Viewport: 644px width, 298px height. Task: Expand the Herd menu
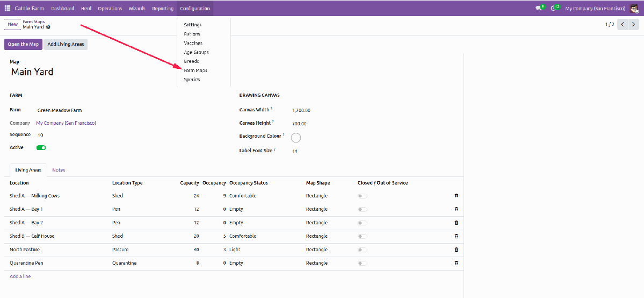(x=86, y=8)
